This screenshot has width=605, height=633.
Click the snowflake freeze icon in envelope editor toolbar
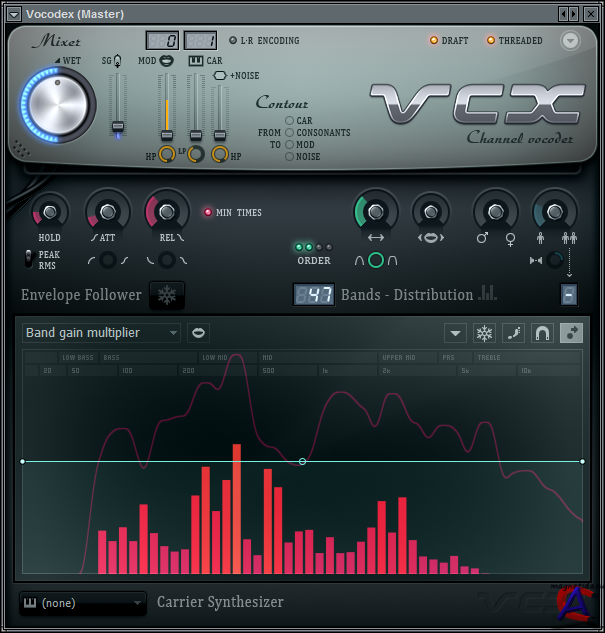point(484,333)
